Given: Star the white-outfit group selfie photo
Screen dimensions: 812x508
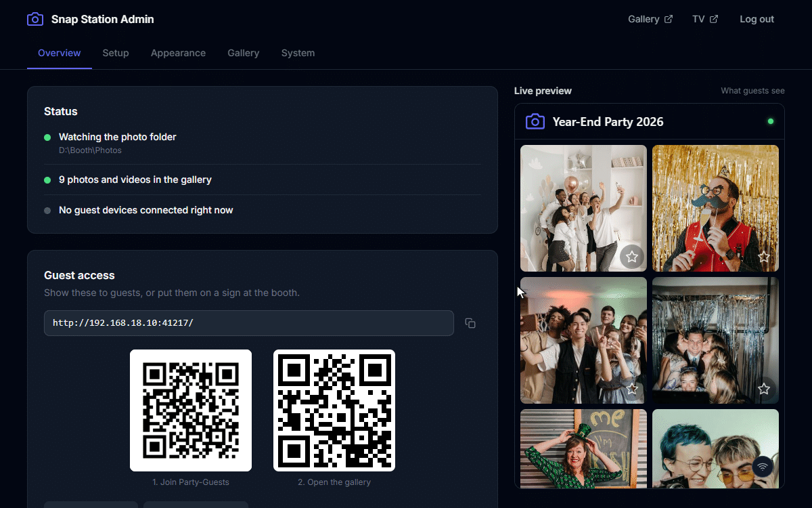Looking at the screenshot, I should [x=632, y=257].
